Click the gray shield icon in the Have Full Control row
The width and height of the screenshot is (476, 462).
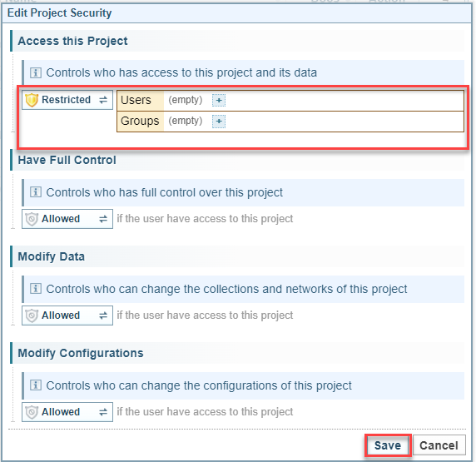pyautogui.click(x=32, y=219)
